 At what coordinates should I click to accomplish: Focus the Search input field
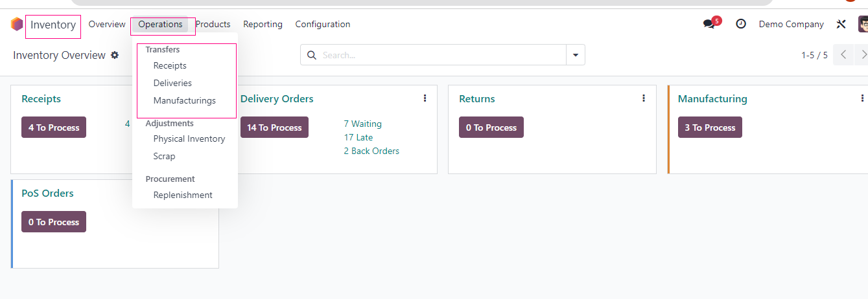tap(441, 55)
